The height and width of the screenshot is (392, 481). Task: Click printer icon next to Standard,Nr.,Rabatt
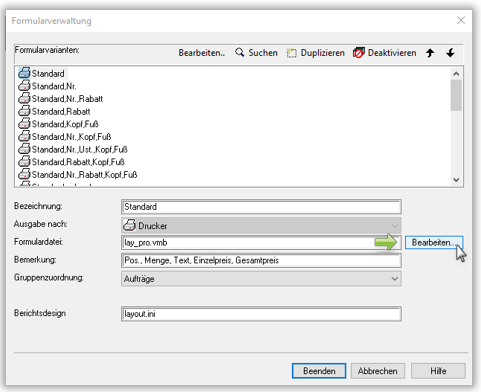click(x=24, y=98)
